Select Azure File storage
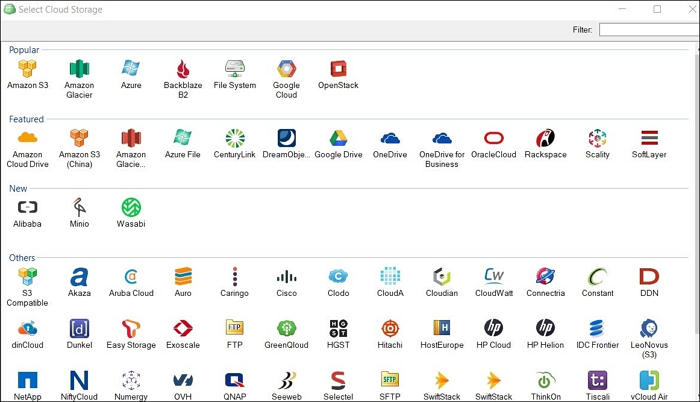 (183, 143)
